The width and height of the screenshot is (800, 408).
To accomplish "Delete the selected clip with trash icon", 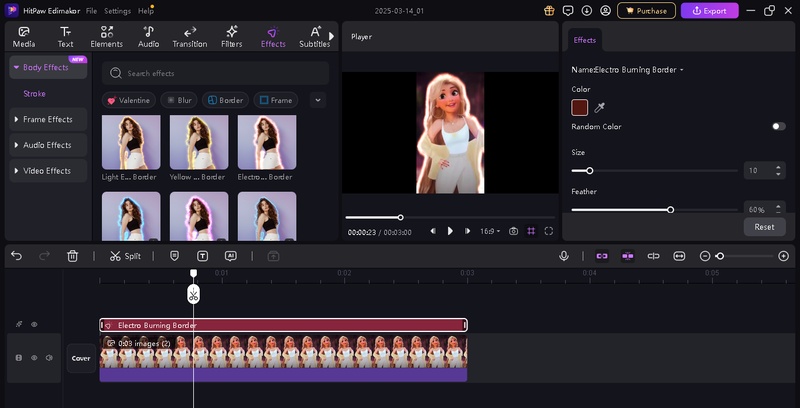I will [73, 256].
